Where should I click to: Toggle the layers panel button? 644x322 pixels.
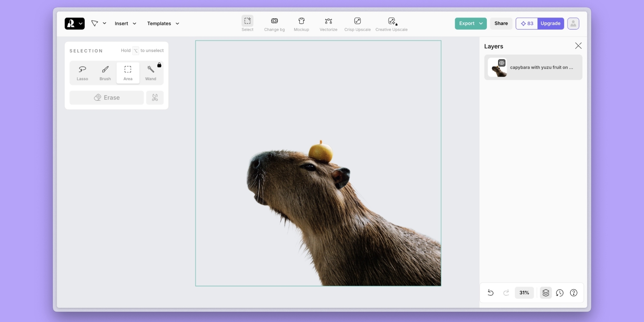(x=546, y=293)
